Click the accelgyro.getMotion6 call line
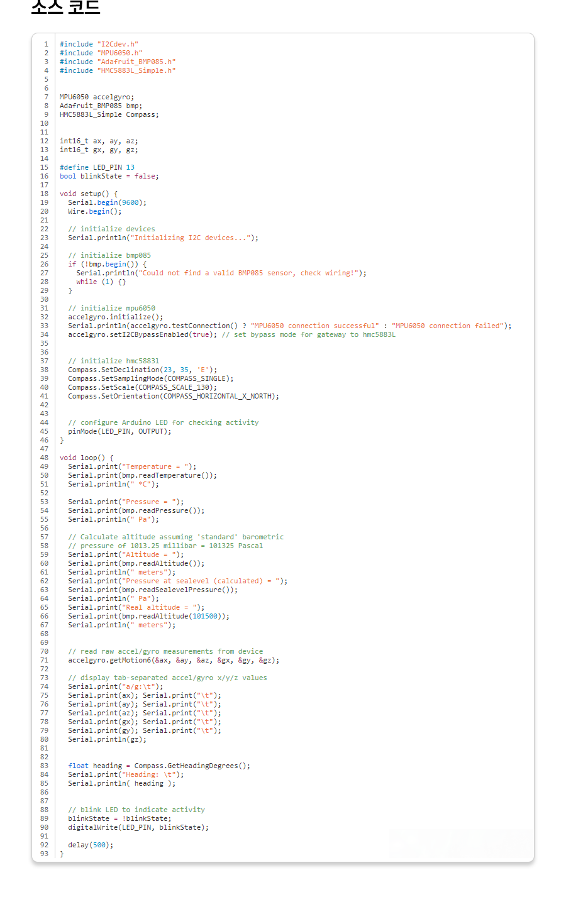The width and height of the screenshot is (566, 924). [x=174, y=660]
